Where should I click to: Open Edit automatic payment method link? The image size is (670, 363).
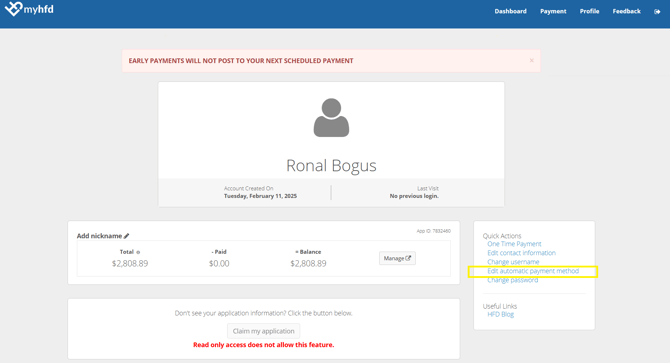pos(533,271)
